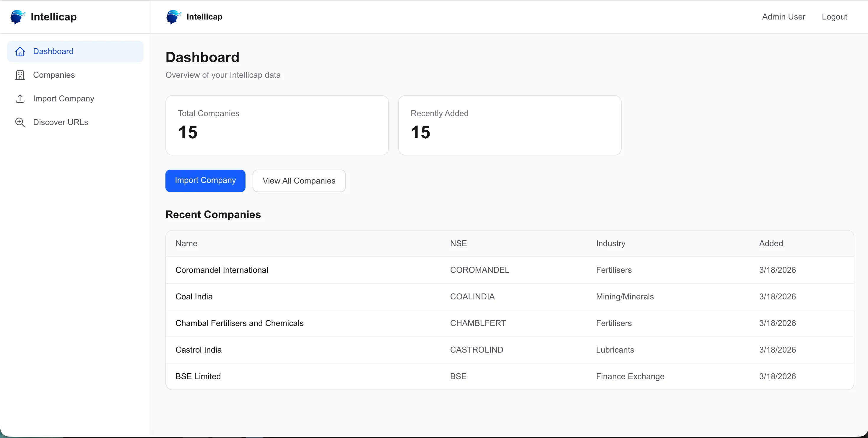Click the Admin User label
The image size is (868, 438).
784,17
